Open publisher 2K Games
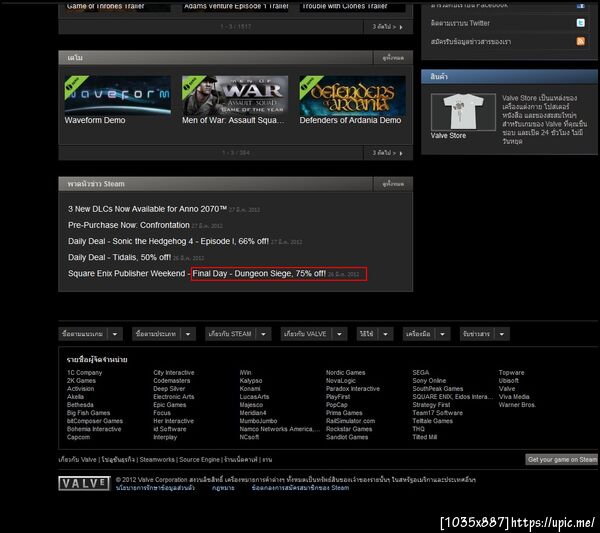Screen dimensions: 600x533 (x=82, y=381)
